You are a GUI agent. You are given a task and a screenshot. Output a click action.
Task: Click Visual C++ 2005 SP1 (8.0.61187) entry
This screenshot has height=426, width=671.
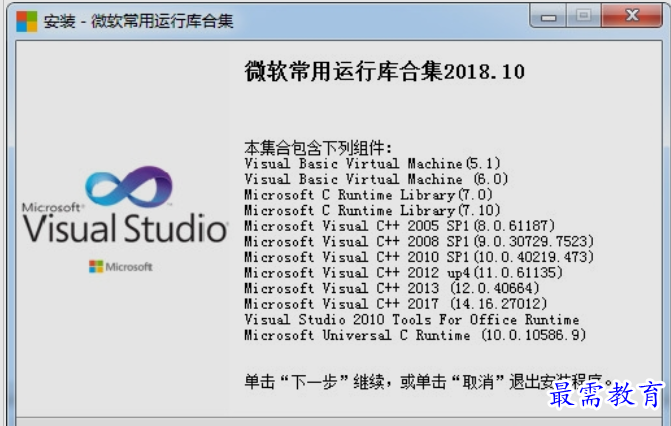point(399,226)
